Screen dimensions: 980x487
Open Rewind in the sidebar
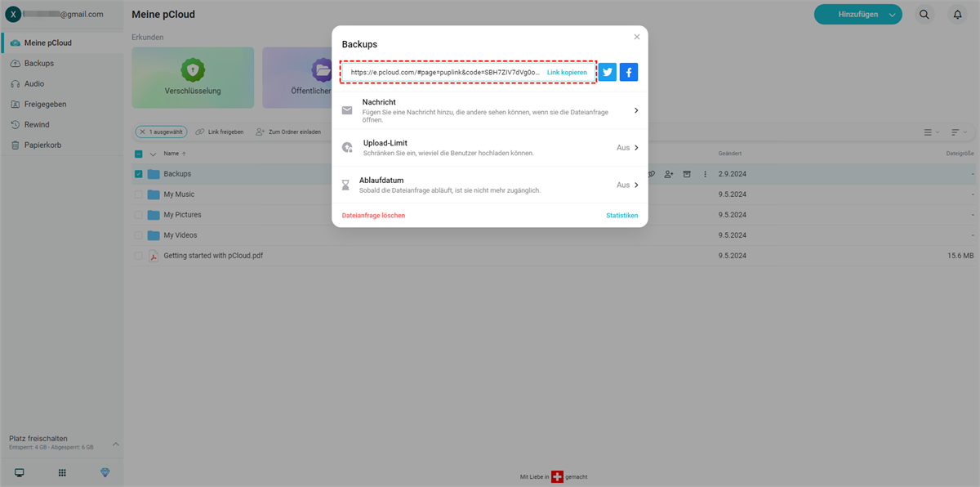click(62, 124)
